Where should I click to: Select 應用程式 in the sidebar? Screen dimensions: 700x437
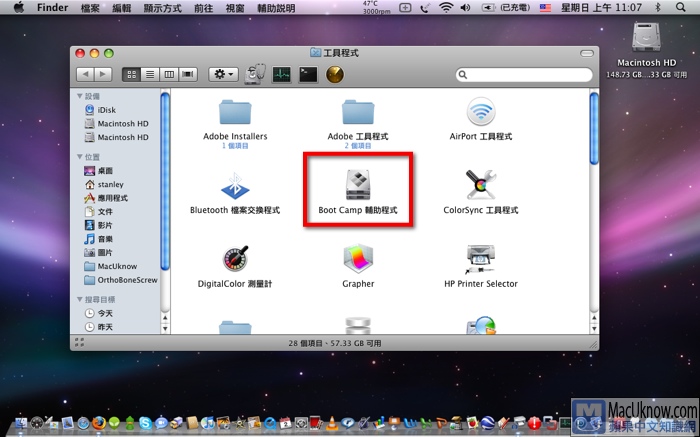point(112,198)
